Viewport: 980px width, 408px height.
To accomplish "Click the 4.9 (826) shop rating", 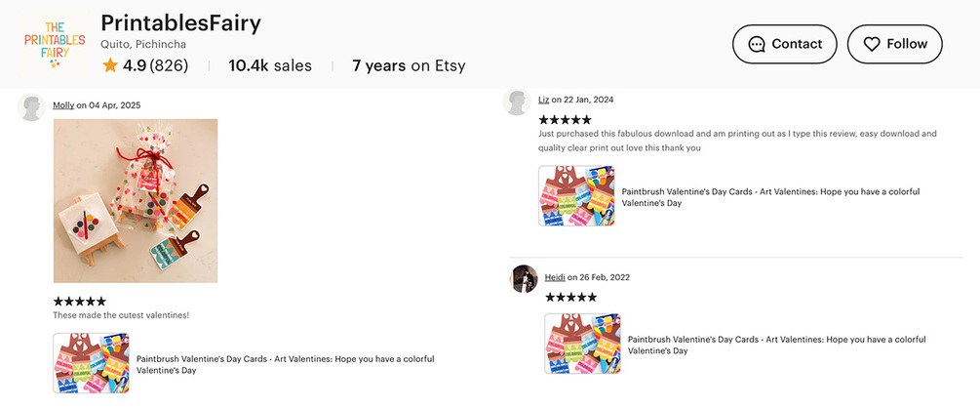I will tap(155, 66).
